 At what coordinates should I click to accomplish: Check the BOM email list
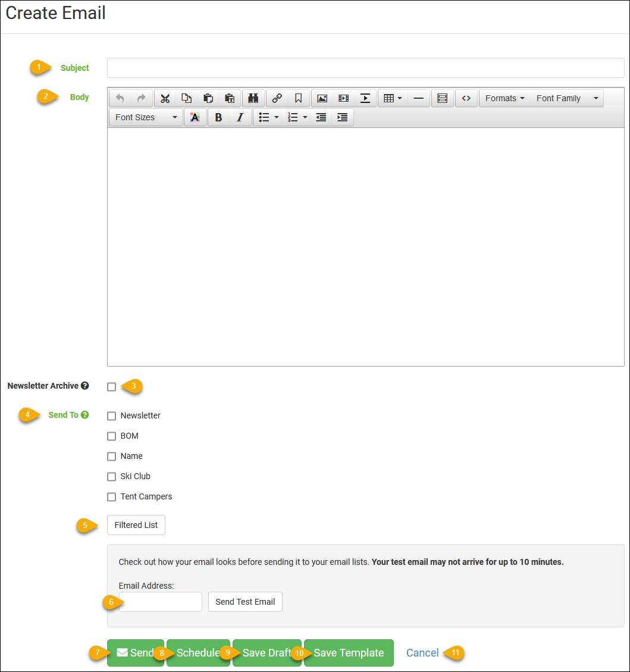coord(111,436)
